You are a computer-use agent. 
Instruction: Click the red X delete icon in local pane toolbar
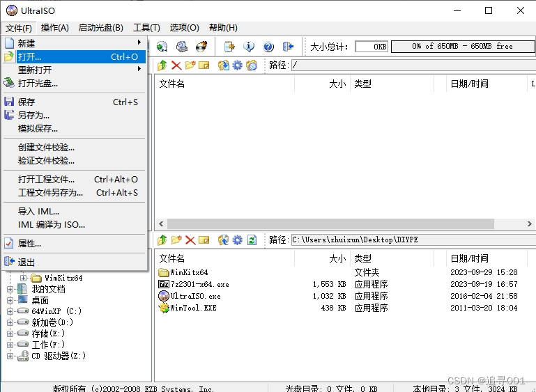[x=190, y=240]
